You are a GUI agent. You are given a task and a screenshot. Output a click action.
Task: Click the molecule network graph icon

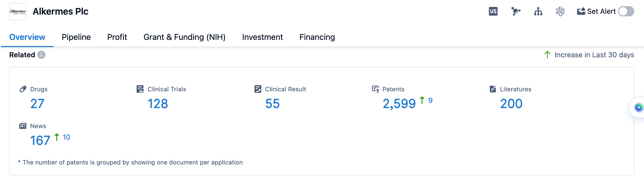tap(516, 12)
